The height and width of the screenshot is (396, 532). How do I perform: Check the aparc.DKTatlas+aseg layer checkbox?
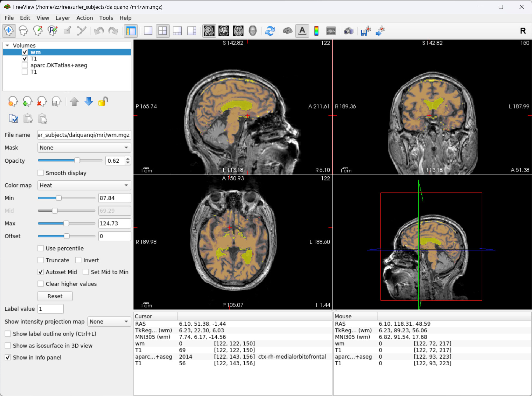(x=25, y=65)
